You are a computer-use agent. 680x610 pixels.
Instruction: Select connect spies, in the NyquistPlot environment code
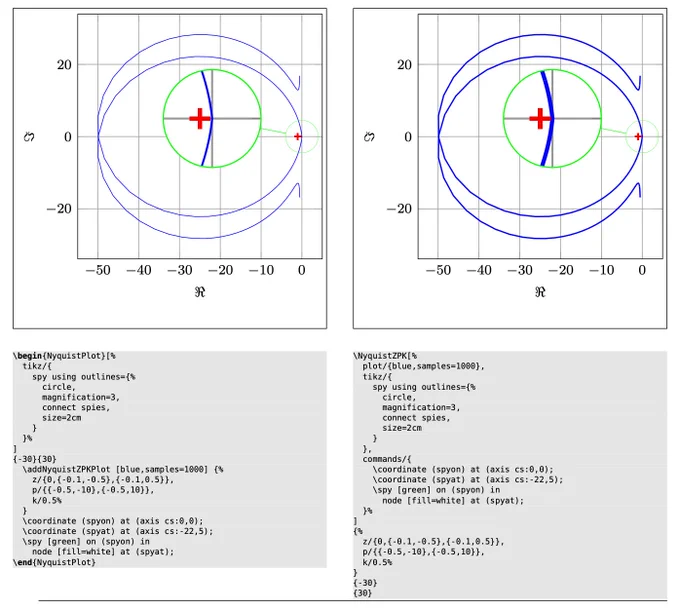point(76,408)
